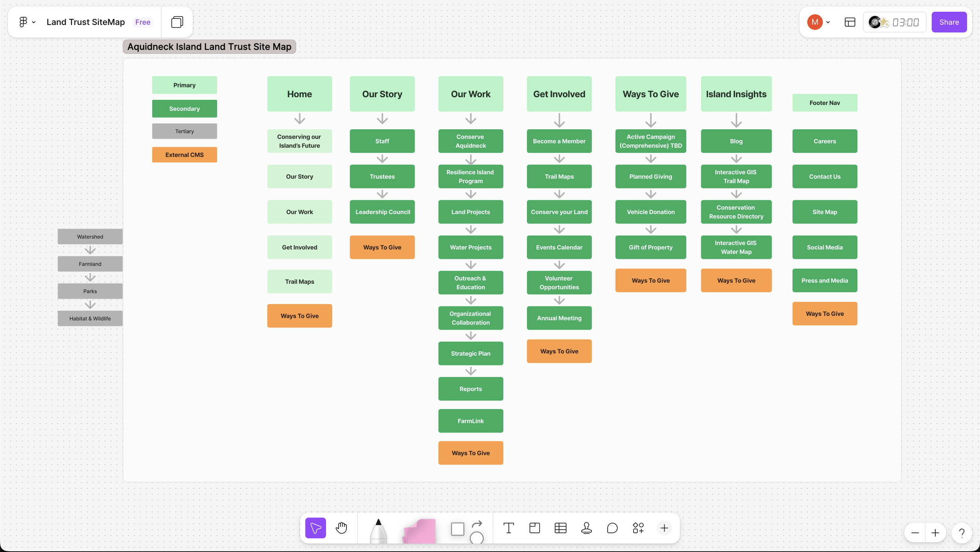Click the Outreach & Education node
The image size is (980, 552).
(x=470, y=282)
